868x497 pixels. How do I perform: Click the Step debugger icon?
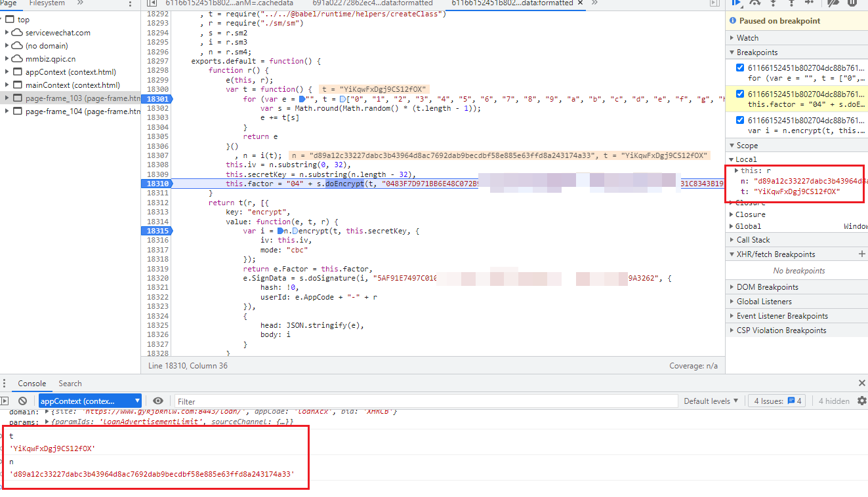coord(809,3)
